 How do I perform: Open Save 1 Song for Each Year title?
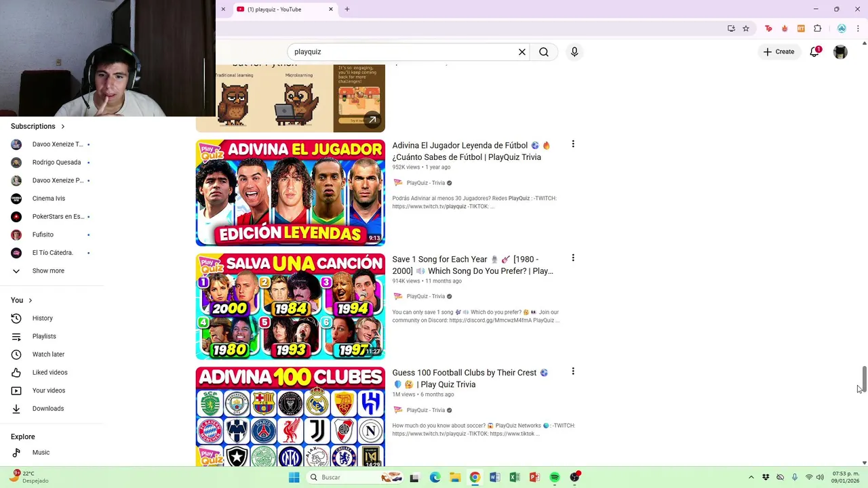pos(473,265)
